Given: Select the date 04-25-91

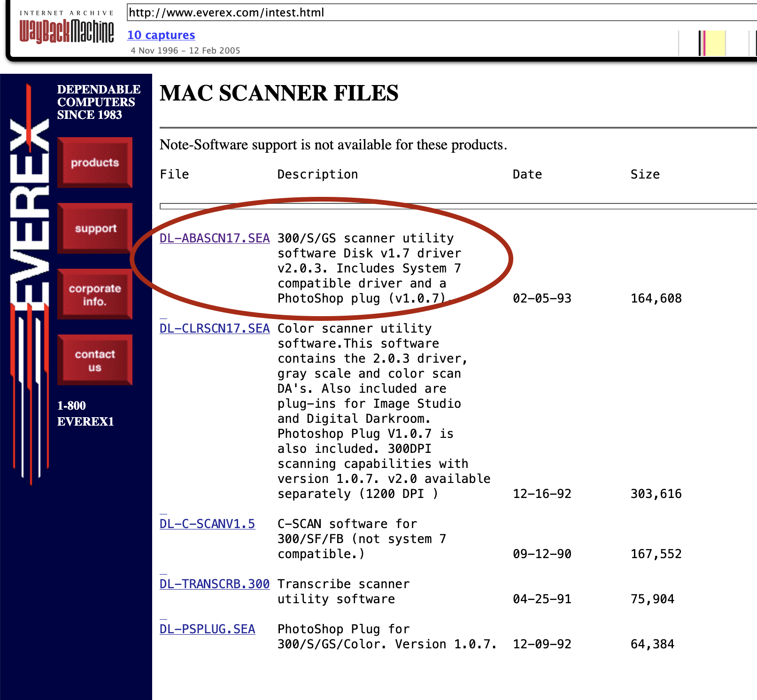Looking at the screenshot, I should pyautogui.click(x=542, y=599).
